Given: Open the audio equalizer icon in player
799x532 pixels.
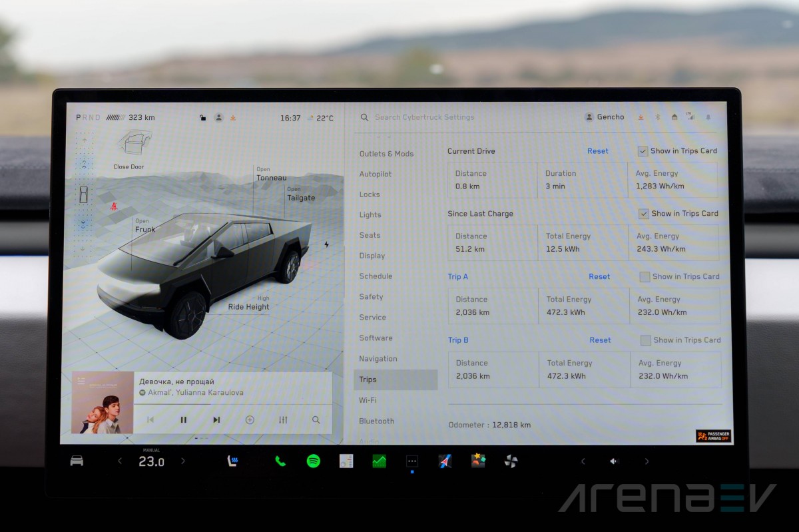Looking at the screenshot, I should 283,420.
